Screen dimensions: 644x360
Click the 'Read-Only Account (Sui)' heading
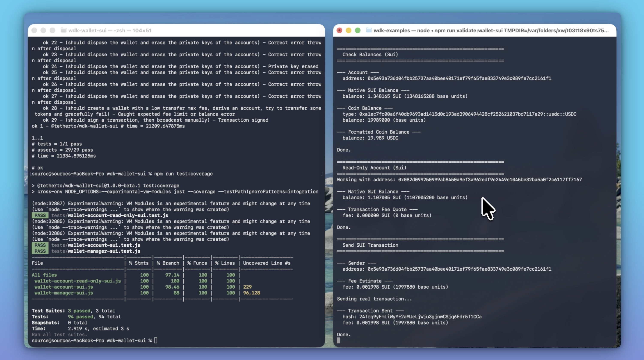(374, 168)
